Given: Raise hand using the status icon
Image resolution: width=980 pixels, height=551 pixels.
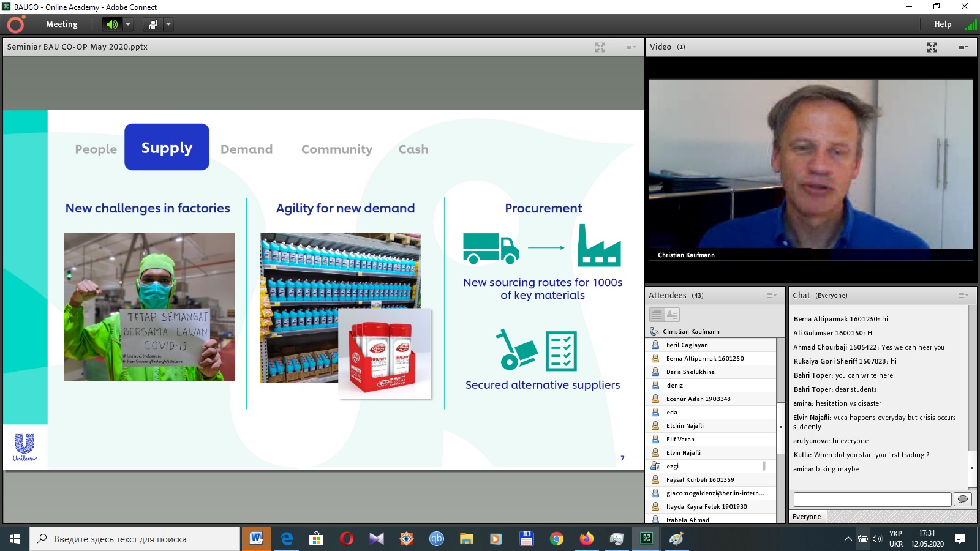Looking at the screenshot, I should 153,24.
